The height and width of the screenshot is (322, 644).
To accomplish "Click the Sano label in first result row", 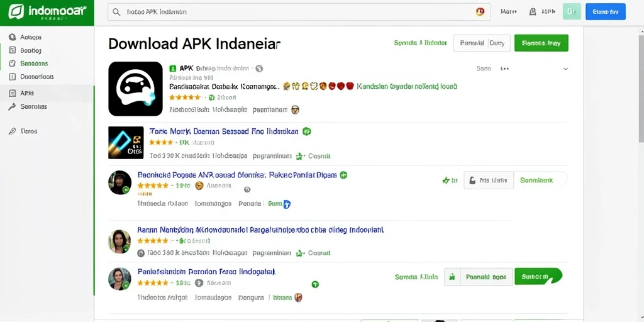I will [484, 69].
